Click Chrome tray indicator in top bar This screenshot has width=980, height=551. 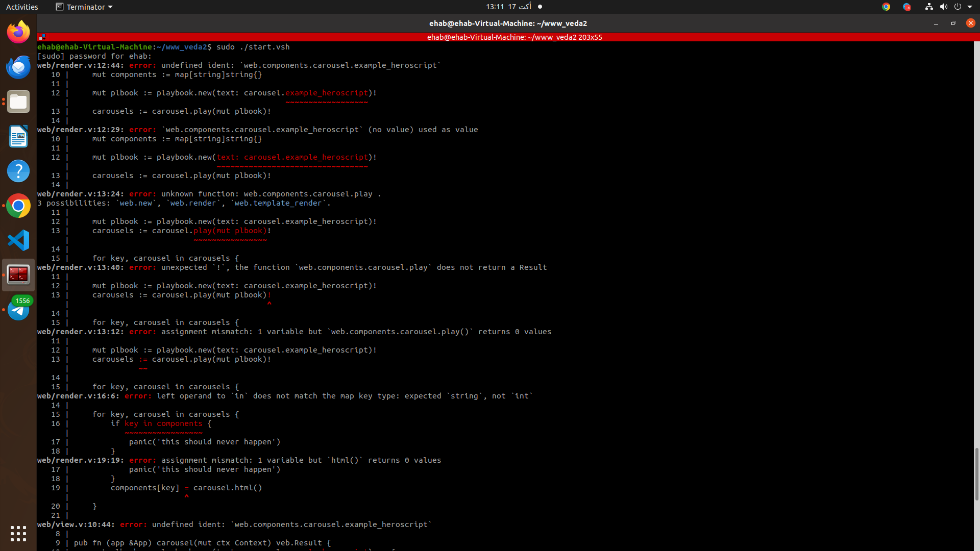pyautogui.click(x=886, y=7)
